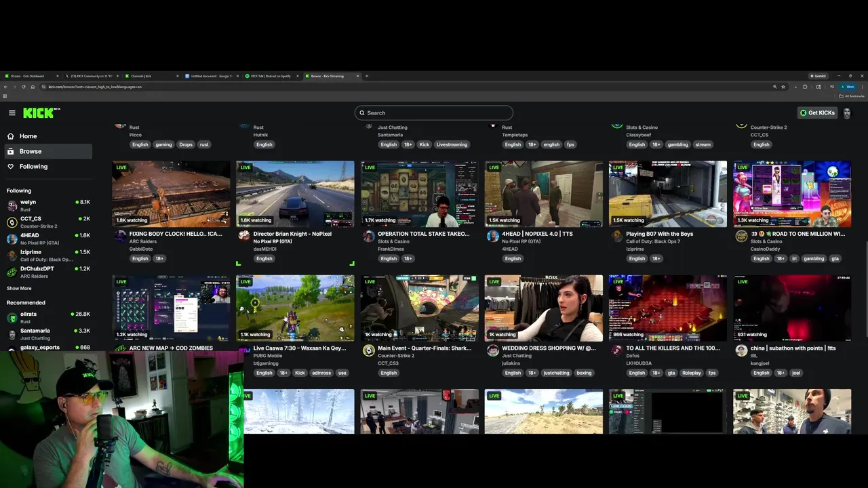Open Following in sidebar navigation
868x488 pixels.
click(47, 166)
